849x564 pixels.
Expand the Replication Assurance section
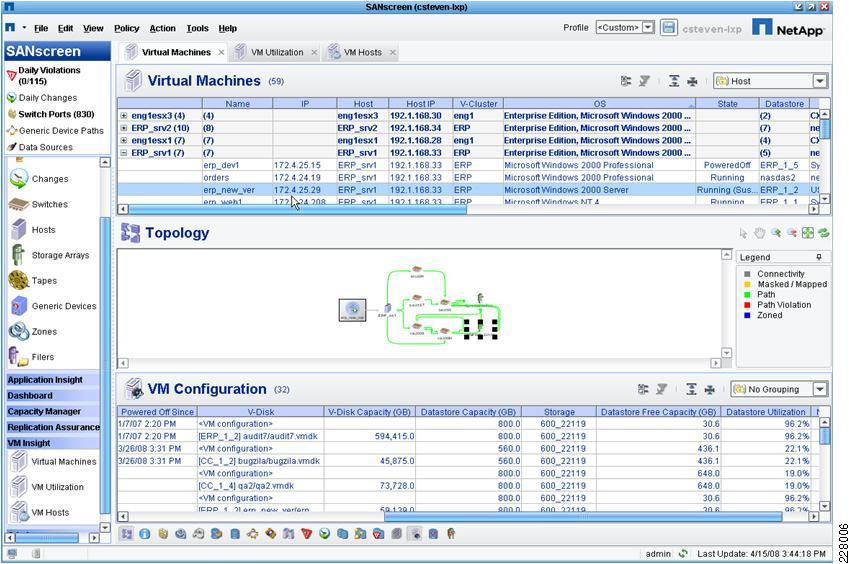53,427
